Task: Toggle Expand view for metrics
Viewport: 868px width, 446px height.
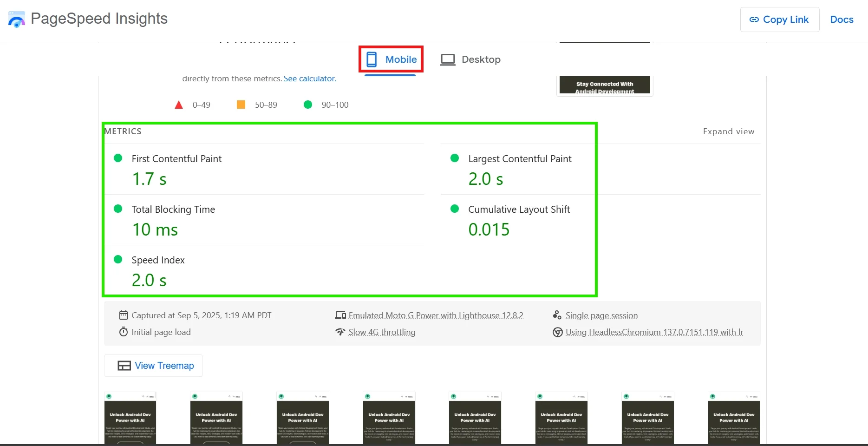Action: [x=728, y=131]
